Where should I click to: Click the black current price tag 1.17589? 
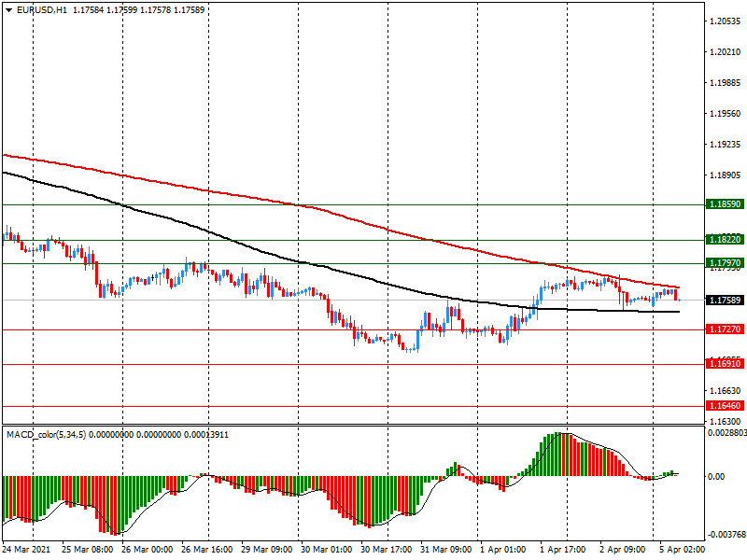click(x=725, y=300)
